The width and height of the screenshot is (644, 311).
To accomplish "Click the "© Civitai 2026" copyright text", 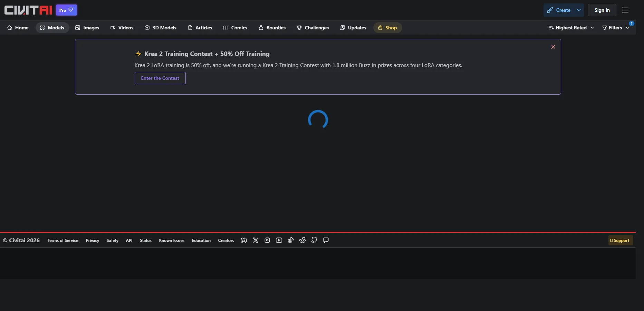I will pyautogui.click(x=21, y=241).
